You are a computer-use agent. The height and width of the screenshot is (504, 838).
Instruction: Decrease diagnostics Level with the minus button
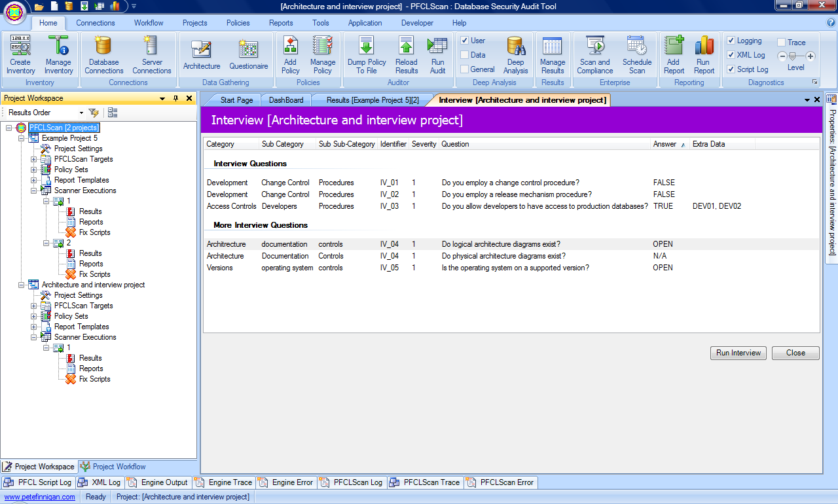[x=782, y=56]
